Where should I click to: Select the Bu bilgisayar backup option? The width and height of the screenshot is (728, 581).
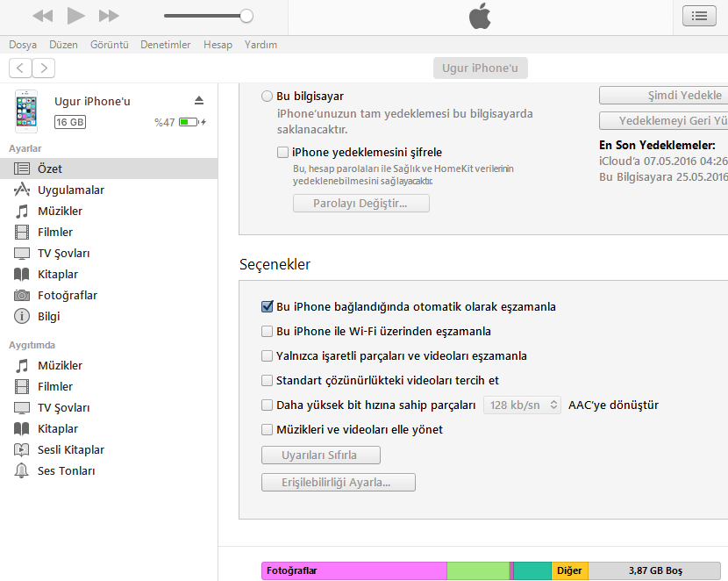tap(266, 96)
